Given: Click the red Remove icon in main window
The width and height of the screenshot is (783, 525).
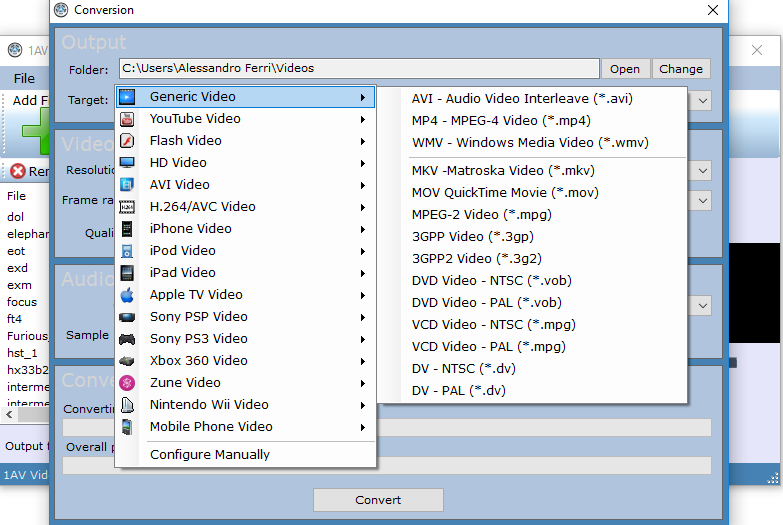Looking at the screenshot, I should [18, 171].
